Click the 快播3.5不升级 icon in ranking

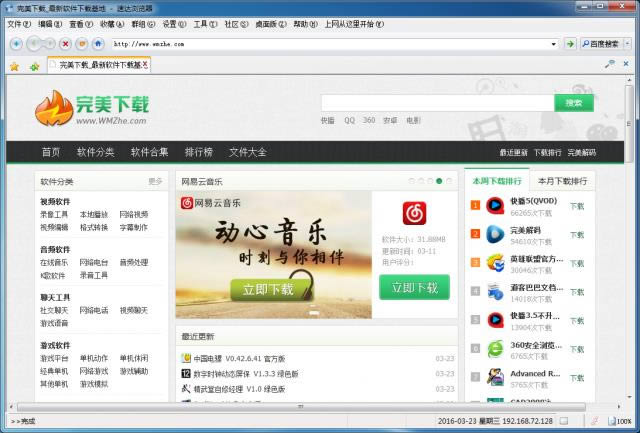495,320
